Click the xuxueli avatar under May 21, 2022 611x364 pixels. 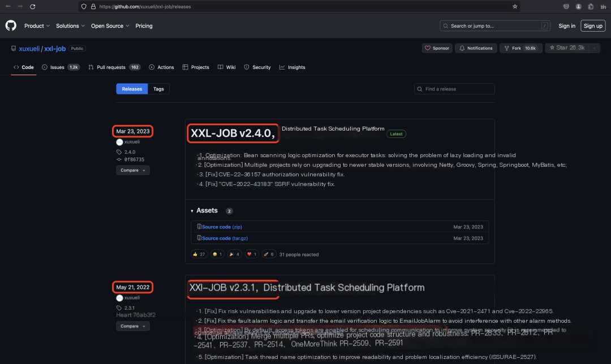(119, 298)
